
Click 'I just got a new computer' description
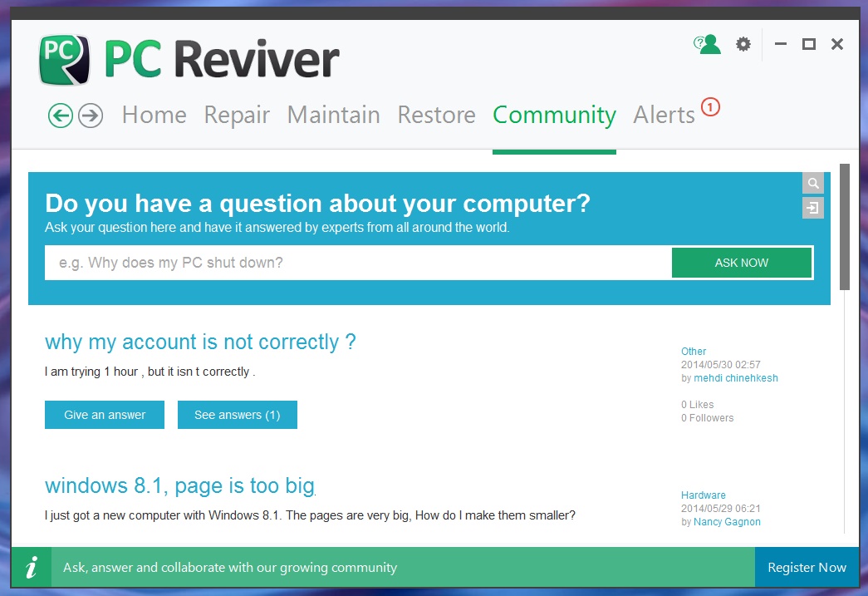click(310, 515)
